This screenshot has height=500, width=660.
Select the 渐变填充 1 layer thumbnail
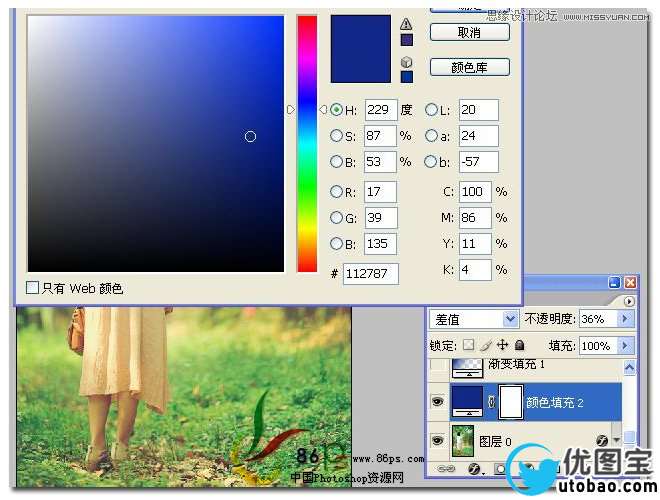(467, 367)
